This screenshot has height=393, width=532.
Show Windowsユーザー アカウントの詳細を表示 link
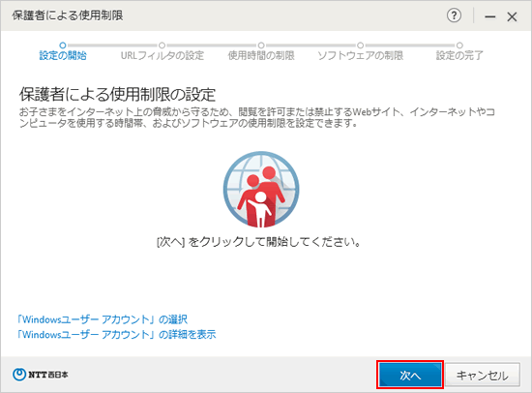(x=116, y=334)
